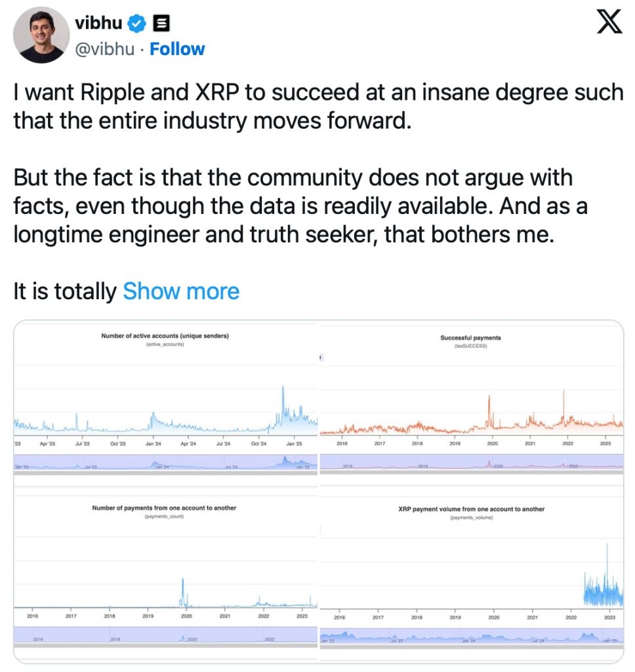Click the tweet paragraph starting "I want Ripple"
This screenshot has width=635, height=672.
click(317, 106)
